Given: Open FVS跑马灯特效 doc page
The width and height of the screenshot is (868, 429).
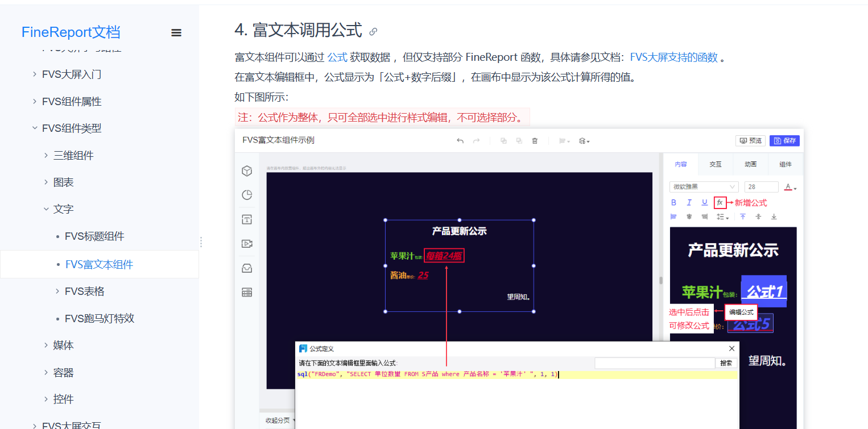Looking at the screenshot, I should 100,318.
